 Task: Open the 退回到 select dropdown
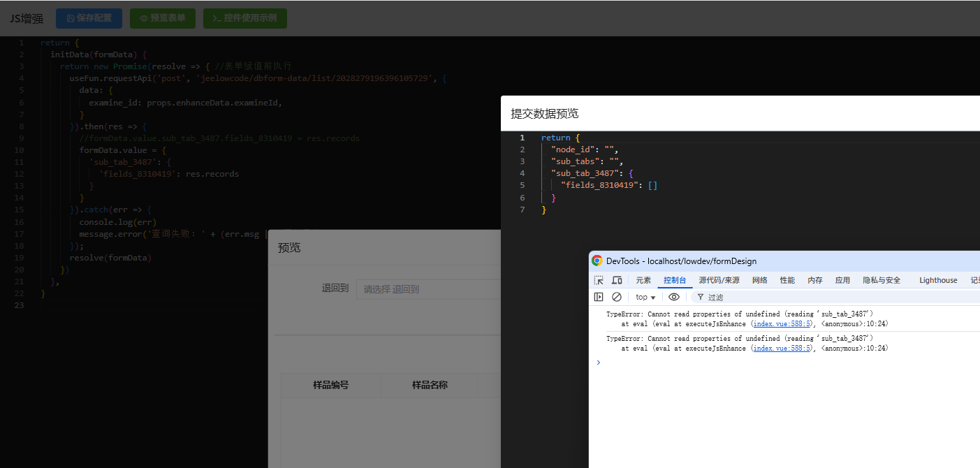click(428, 289)
